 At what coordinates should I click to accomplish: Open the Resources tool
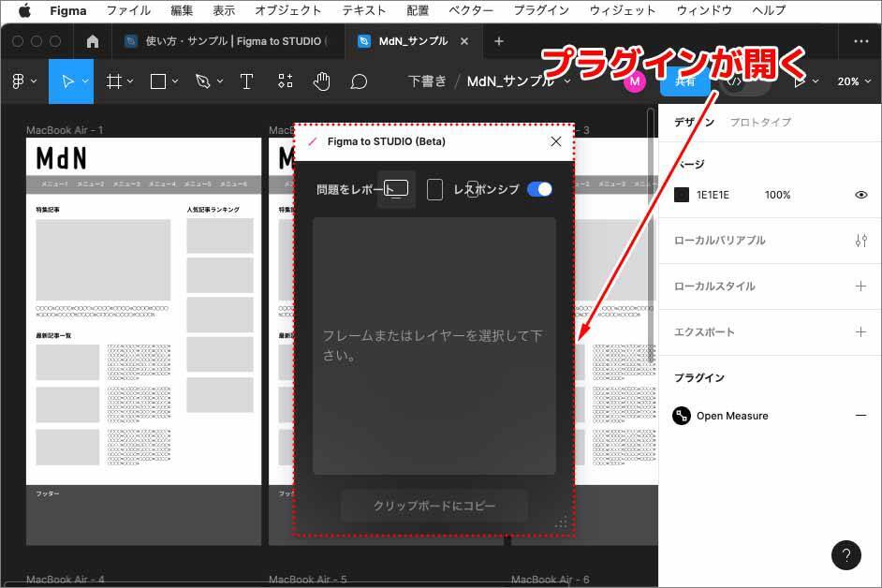[x=286, y=81]
